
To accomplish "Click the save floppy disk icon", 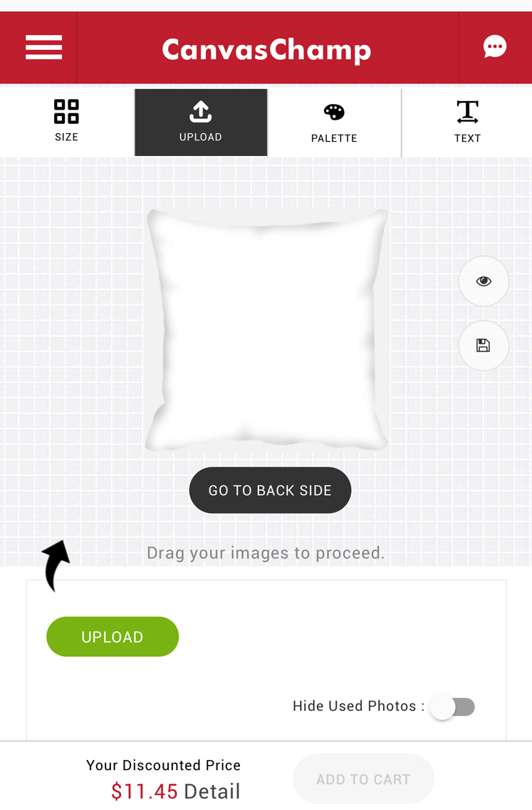I will pos(484,346).
